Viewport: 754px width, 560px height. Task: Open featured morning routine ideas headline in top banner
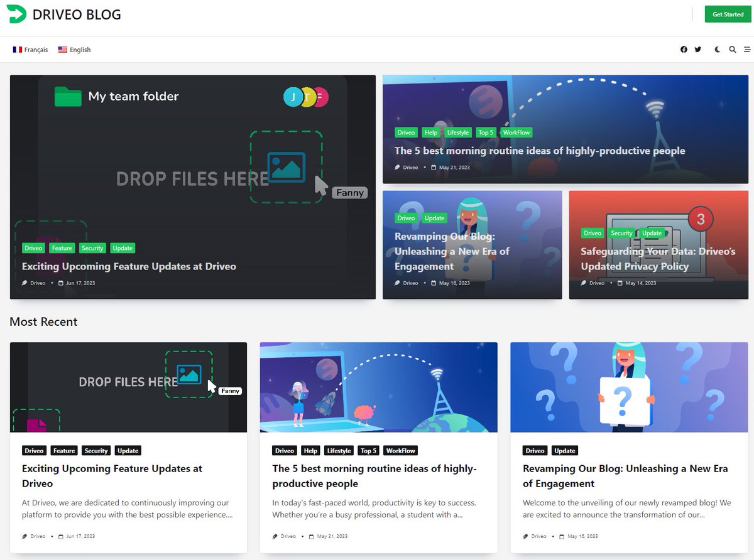[x=540, y=151]
